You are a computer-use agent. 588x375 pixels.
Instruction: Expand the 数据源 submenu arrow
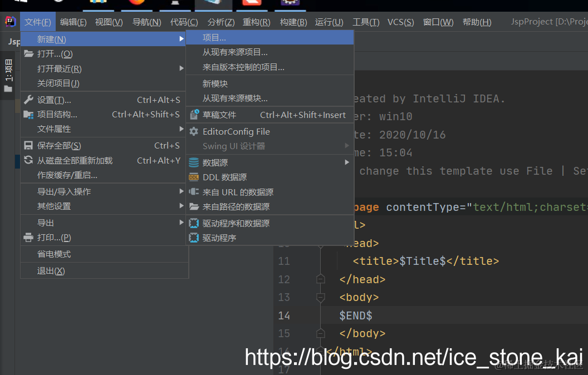tap(347, 162)
